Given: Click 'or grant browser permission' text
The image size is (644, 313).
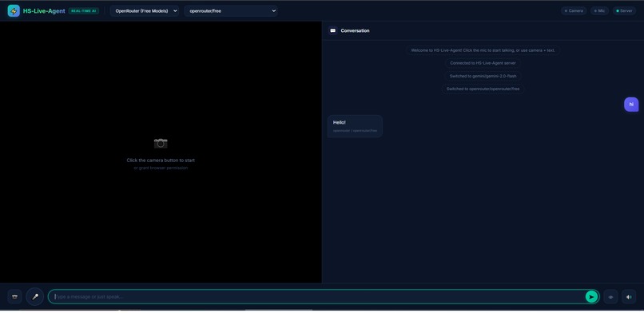Looking at the screenshot, I should coord(161,168).
